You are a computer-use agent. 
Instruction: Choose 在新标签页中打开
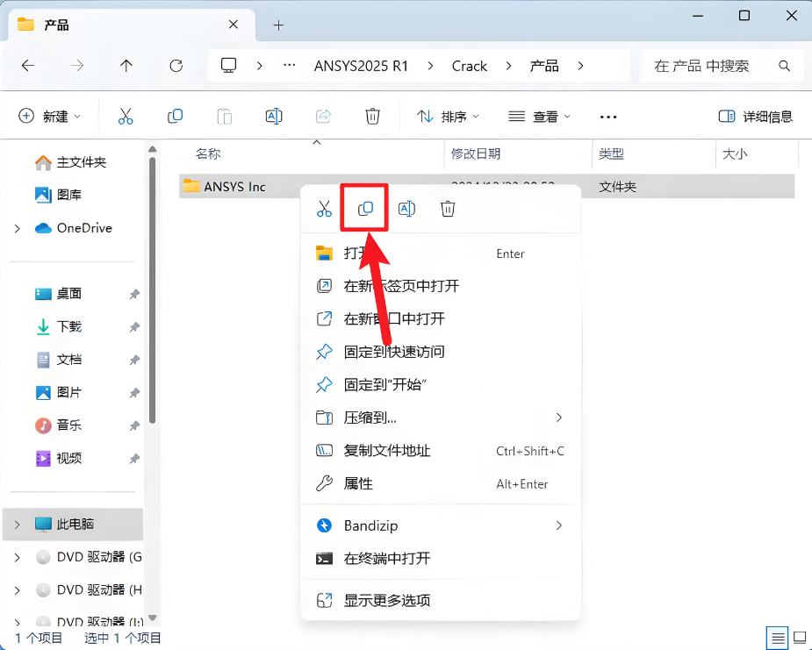(x=441, y=286)
